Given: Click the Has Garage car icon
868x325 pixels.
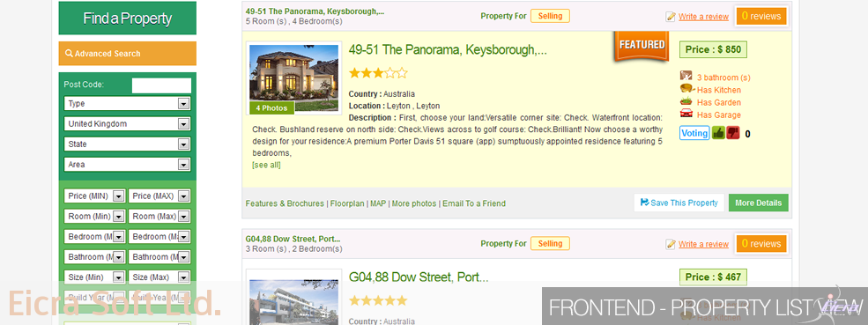Looking at the screenshot, I should pyautogui.click(x=686, y=114).
